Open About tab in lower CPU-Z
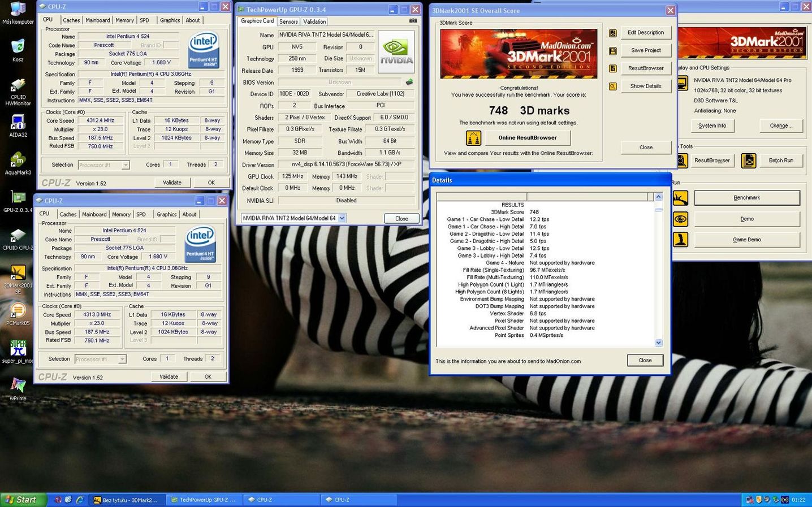 pyautogui.click(x=189, y=215)
